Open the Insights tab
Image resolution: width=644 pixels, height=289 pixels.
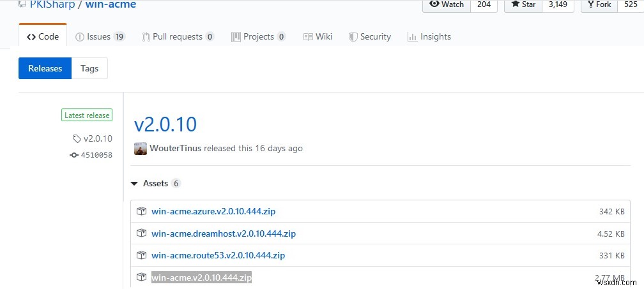tap(429, 36)
